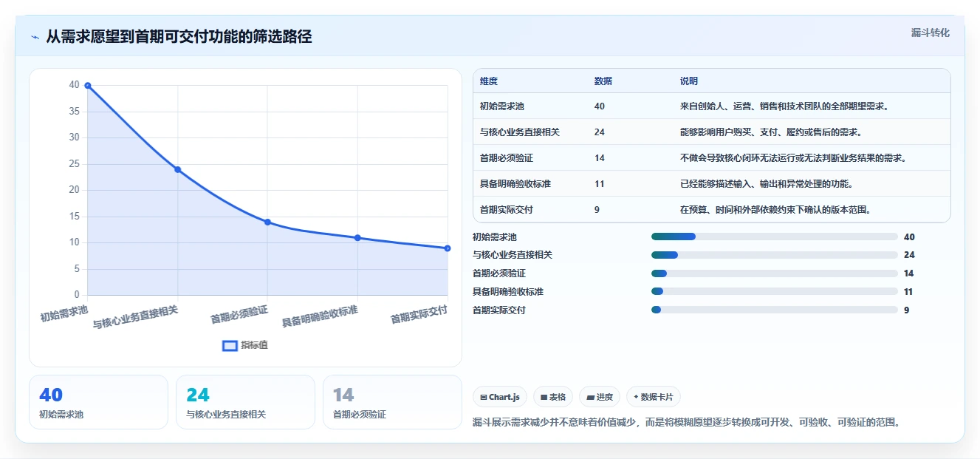Click the 首期必须验证 progress bar
This screenshot has width=980, height=459.
coord(775,273)
